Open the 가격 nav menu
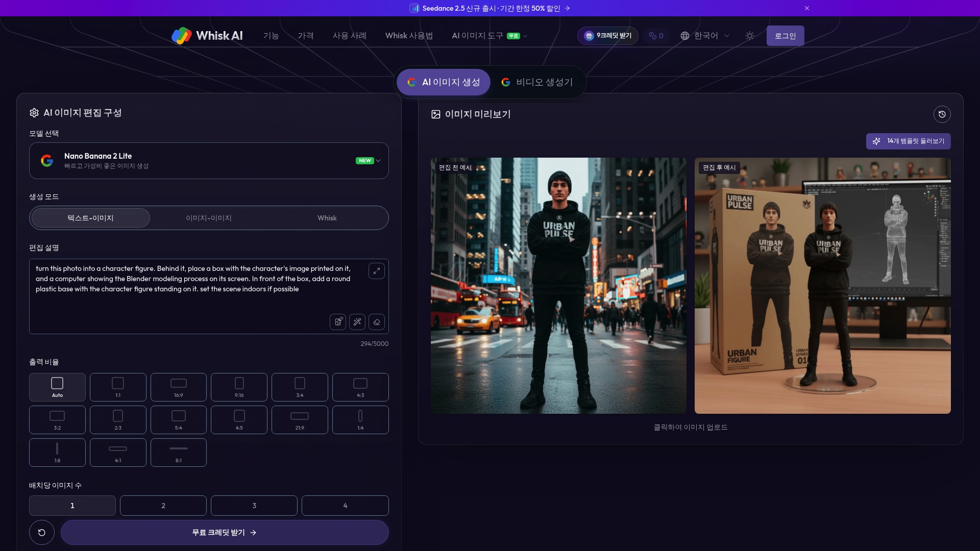Image resolution: width=980 pixels, height=551 pixels. [x=306, y=36]
